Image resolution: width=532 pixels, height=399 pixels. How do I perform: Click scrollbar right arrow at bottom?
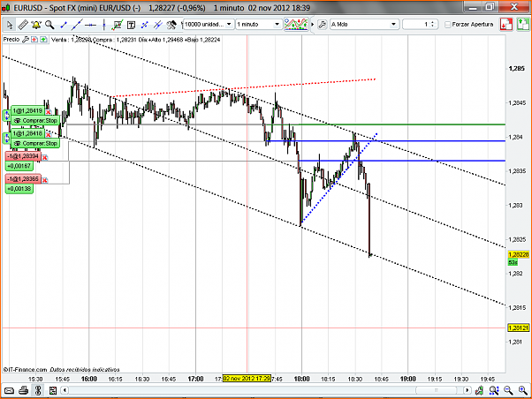[467, 390]
